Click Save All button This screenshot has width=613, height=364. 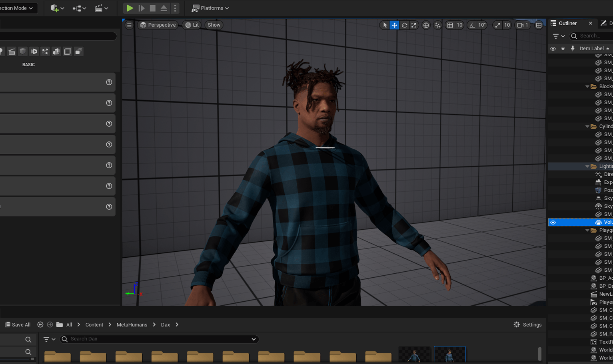click(x=18, y=325)
